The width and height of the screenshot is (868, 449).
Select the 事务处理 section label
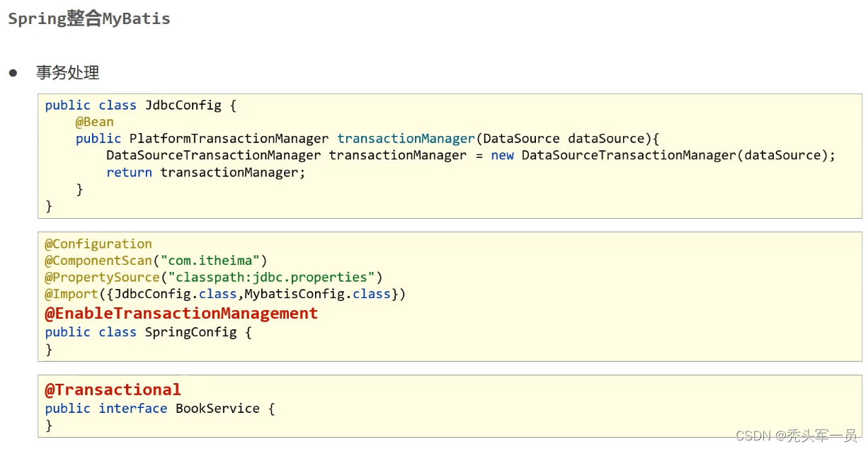pos(68,72)
